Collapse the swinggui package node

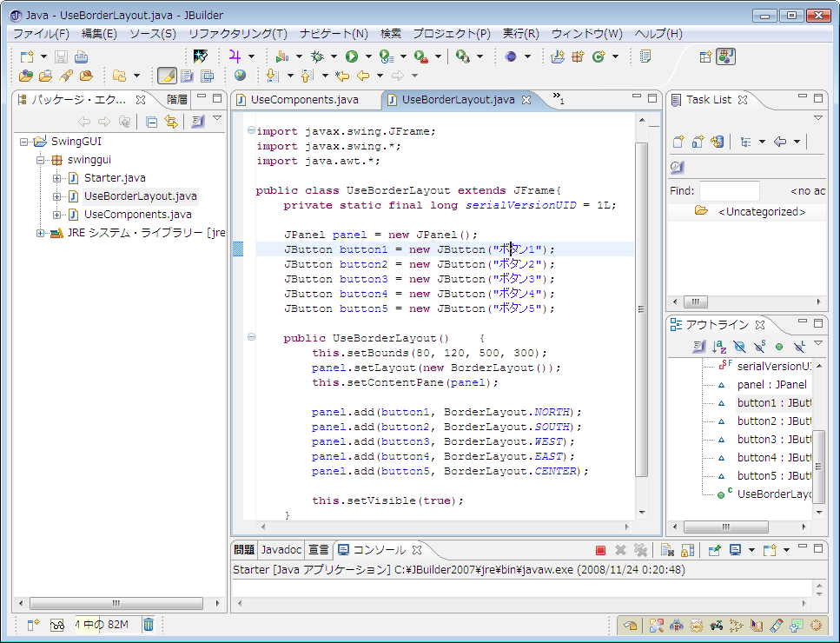pyautogui.click(x=41, y=160)
